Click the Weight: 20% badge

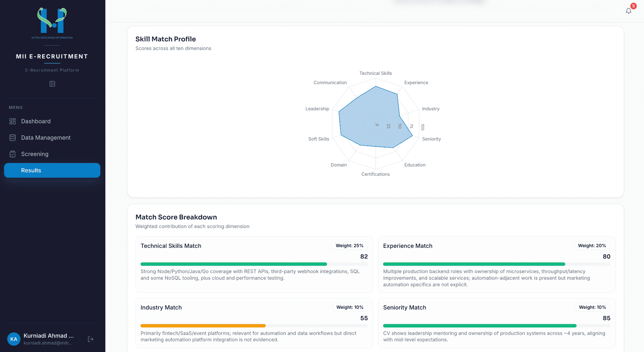(x=592, y=246)
